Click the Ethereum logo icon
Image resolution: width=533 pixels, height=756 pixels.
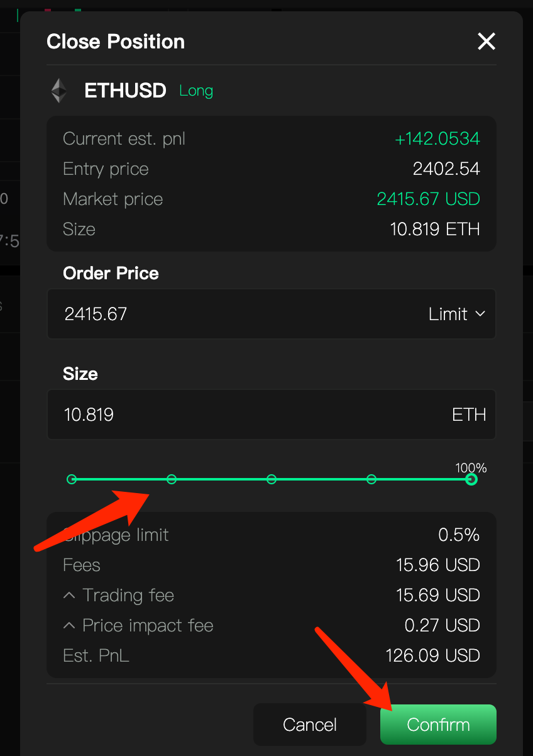(x=59, y=91)
